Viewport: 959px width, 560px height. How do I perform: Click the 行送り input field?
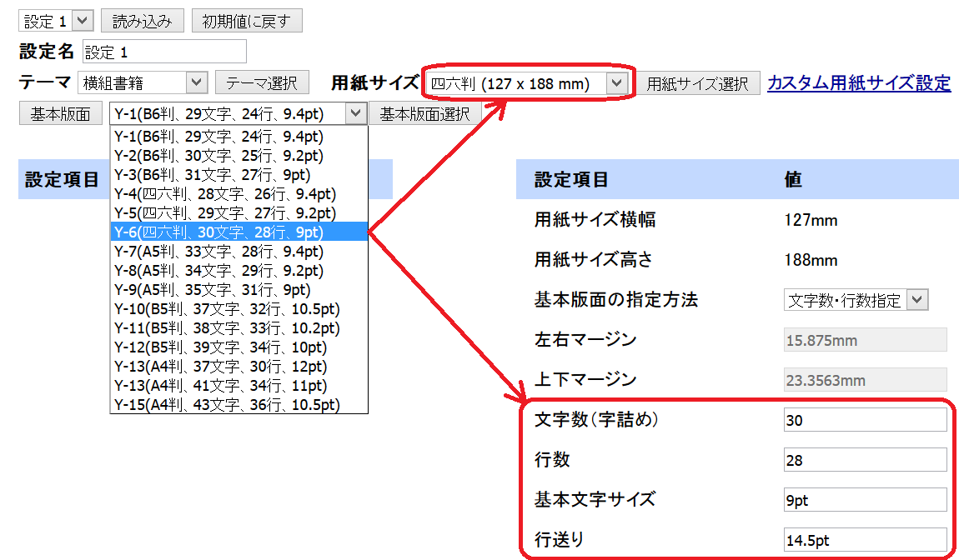click(865, 540)
